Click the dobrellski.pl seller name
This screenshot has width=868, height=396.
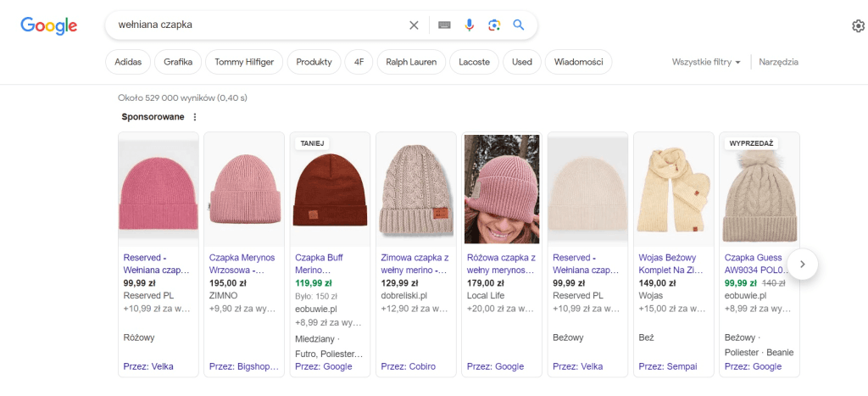click(404, 296)
